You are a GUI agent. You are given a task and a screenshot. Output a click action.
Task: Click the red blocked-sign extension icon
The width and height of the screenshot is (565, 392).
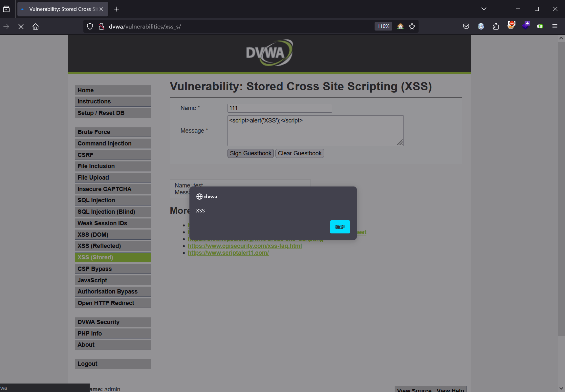point(511,26)
